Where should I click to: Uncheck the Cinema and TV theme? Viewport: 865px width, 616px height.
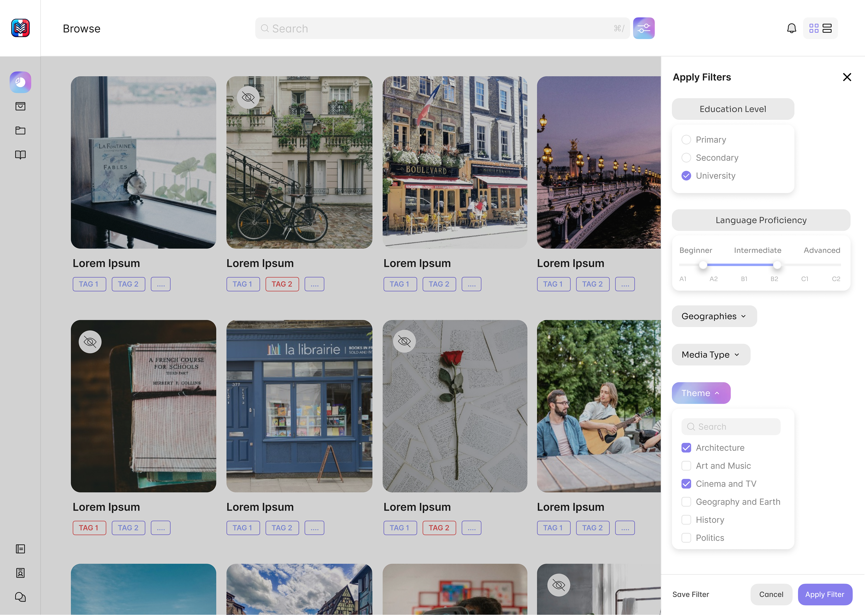pyautogui.click(x=686, y=484)
